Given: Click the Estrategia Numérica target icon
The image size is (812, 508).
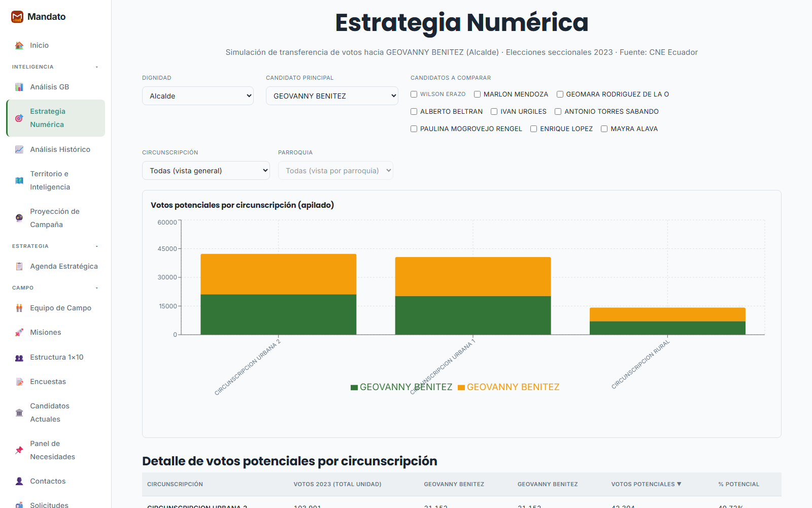Looking at the screenshot, I should [19, 118].
